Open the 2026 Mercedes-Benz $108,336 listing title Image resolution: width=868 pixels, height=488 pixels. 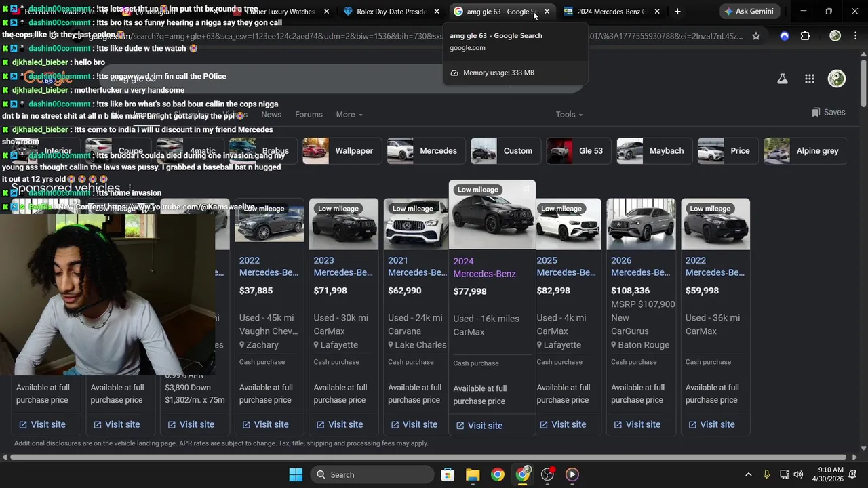point(641,266)
